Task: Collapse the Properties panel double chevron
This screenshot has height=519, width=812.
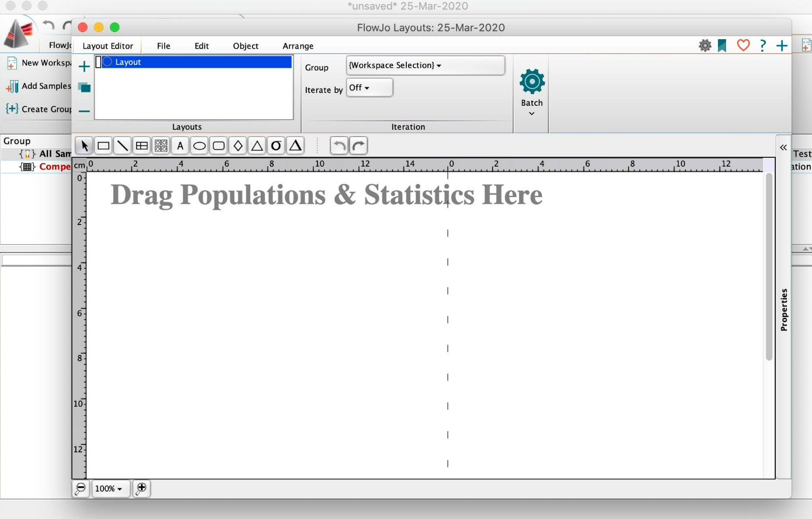Action: (x=783, y=148)
